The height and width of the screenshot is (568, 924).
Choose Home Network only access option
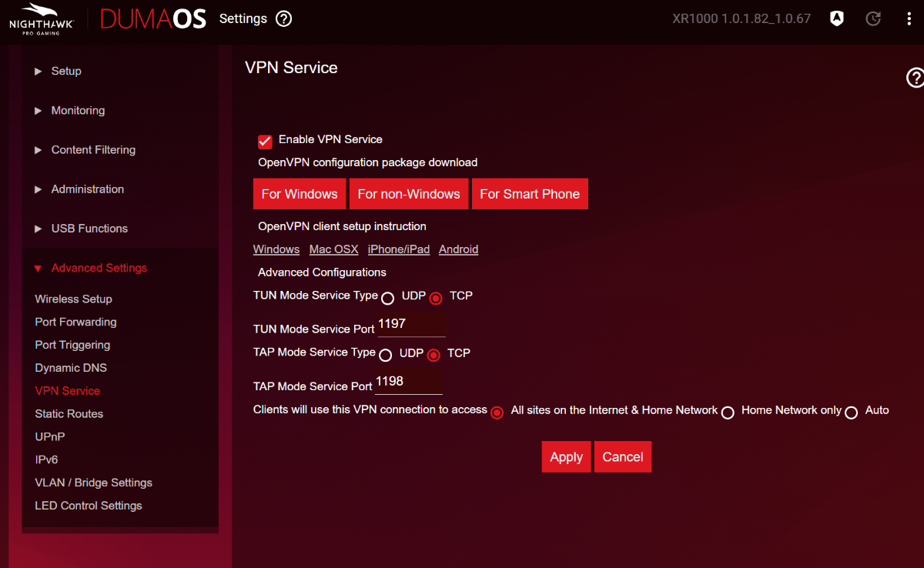(x=728, y=413)
